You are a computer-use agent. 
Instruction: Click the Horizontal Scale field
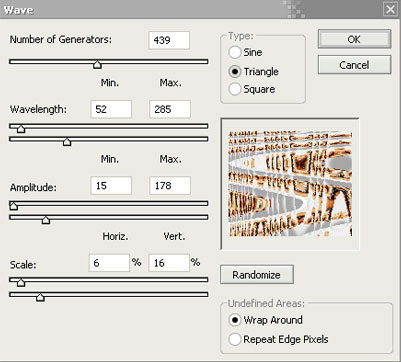click(x=109, y=263)
